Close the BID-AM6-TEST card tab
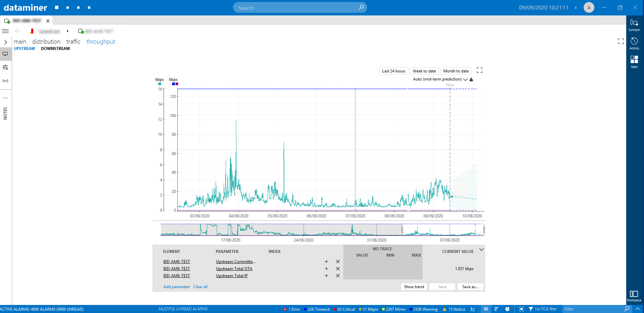This screenshot has height=313, width=644. tap(48, 21)
